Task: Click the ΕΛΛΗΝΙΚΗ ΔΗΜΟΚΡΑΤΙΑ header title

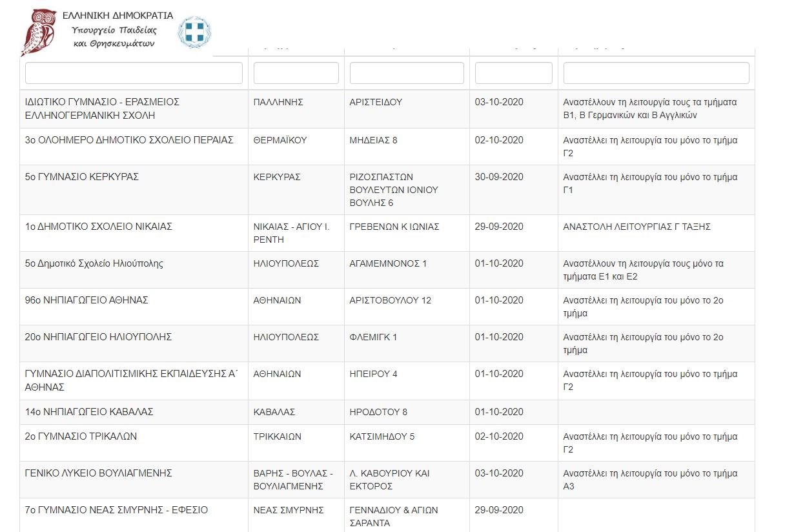Action: click(x=117, y=15)
